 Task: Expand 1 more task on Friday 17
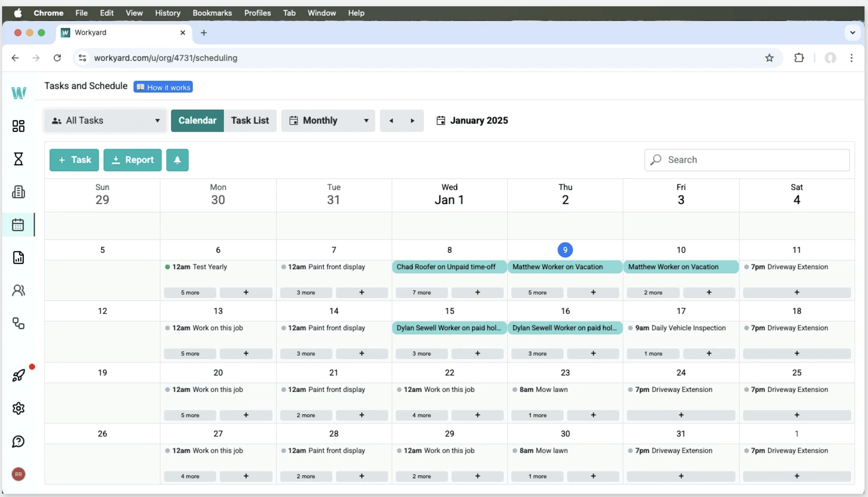coord(653,353)
